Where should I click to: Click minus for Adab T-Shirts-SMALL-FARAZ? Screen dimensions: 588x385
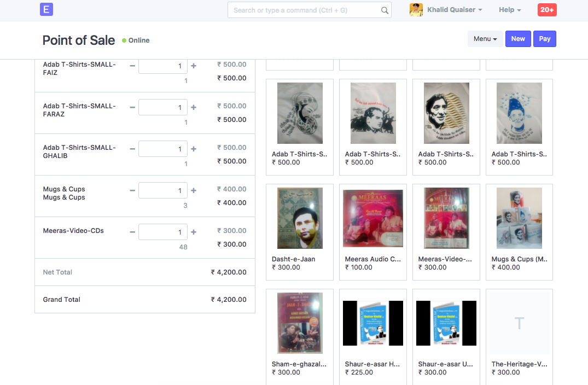[x=132, y=107]
